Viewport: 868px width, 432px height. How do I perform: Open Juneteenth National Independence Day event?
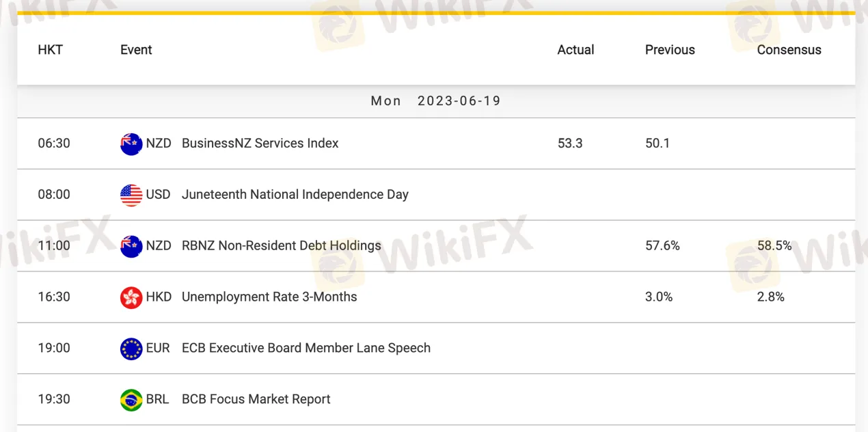click(295, 195)
